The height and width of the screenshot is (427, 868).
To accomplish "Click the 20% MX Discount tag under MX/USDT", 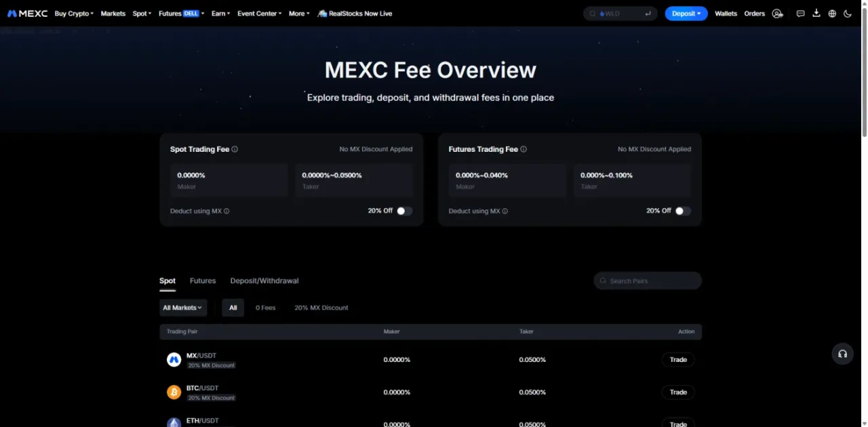I will click(x=212, y=365).
